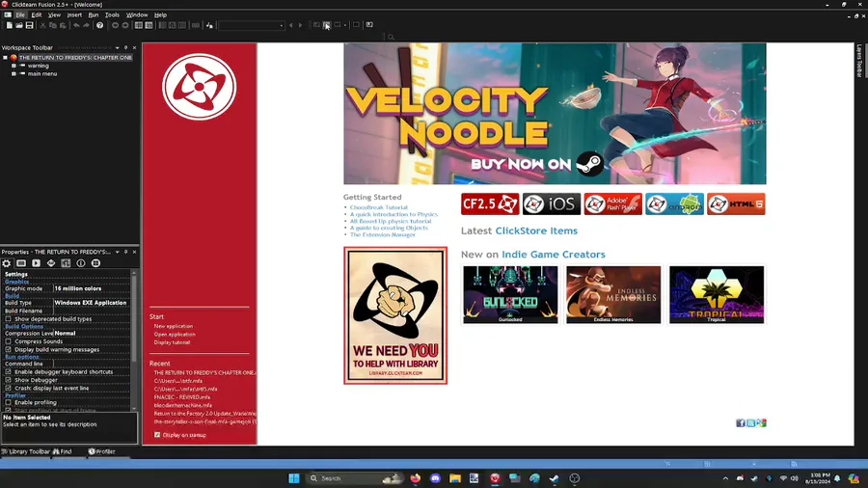The height and width of the screenshot is (488, 868).
Task: Collapse THE RETURN TO FREDDY'S application node
Action: [5, 58]
